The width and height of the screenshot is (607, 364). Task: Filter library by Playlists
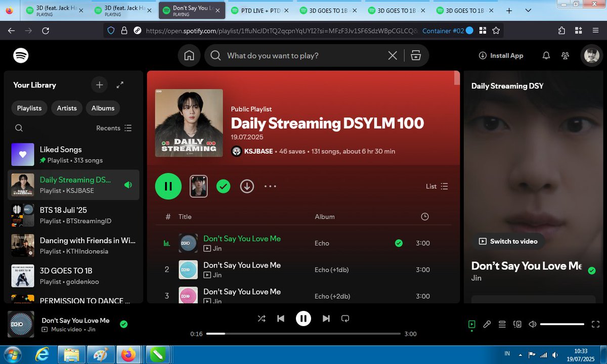point(29,108)
